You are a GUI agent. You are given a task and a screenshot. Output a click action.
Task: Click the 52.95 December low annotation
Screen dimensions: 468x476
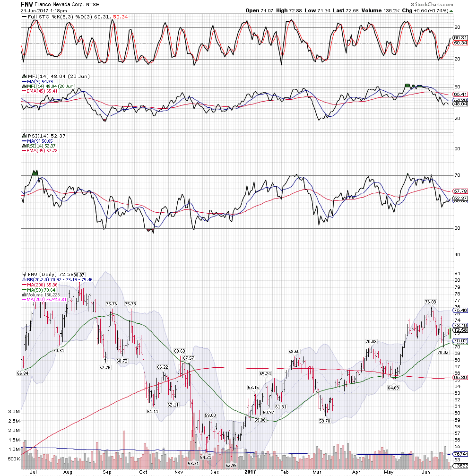point(231,466)
